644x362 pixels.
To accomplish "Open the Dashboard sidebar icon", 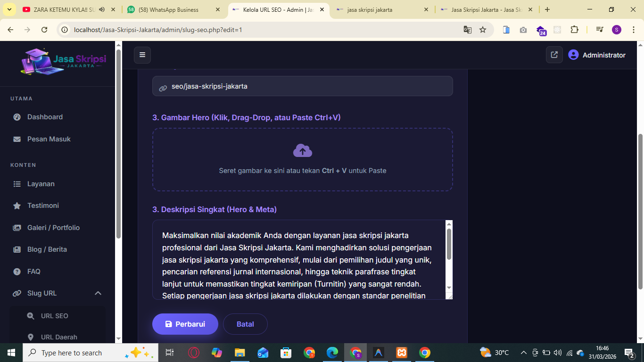I will (17, 117).
